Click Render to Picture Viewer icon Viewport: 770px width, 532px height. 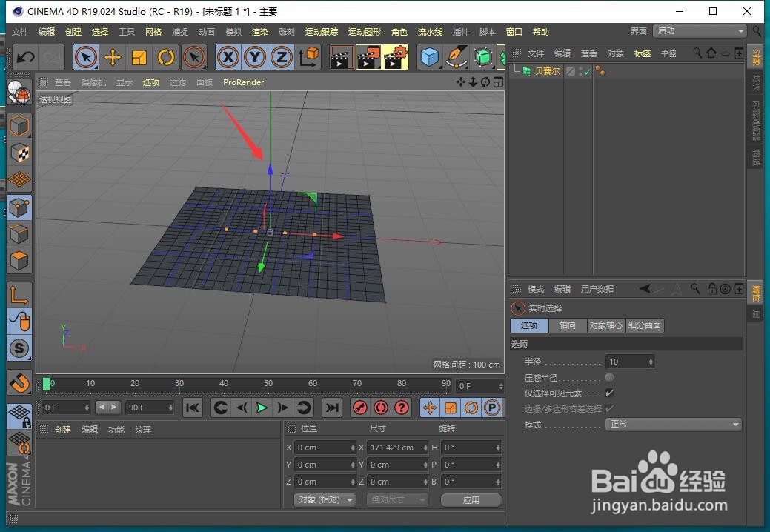pyautogui.click(x=368, y=57)
